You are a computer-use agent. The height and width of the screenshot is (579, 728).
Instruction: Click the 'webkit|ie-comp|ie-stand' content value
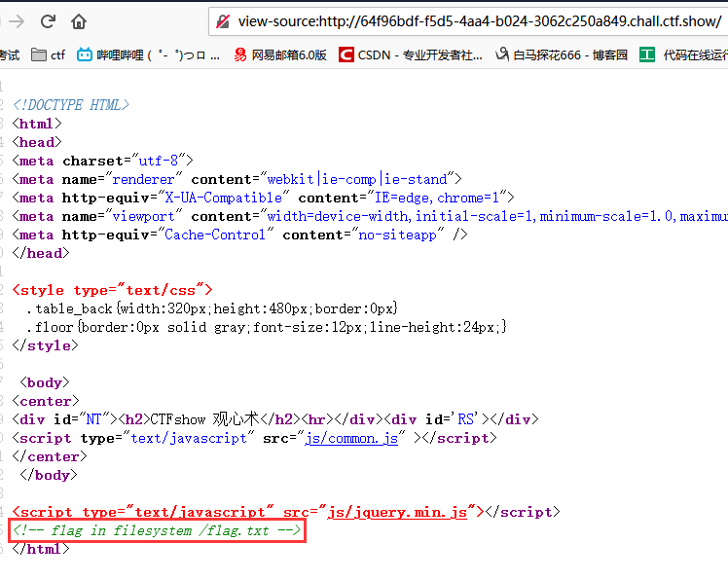(356, 180)
